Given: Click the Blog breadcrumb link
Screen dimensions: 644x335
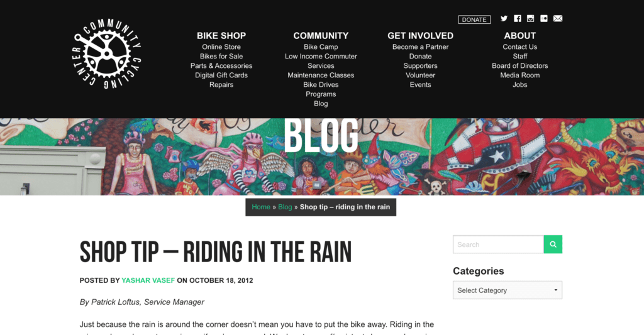Looking at the screenshot, I should click(x=285, y=207).
